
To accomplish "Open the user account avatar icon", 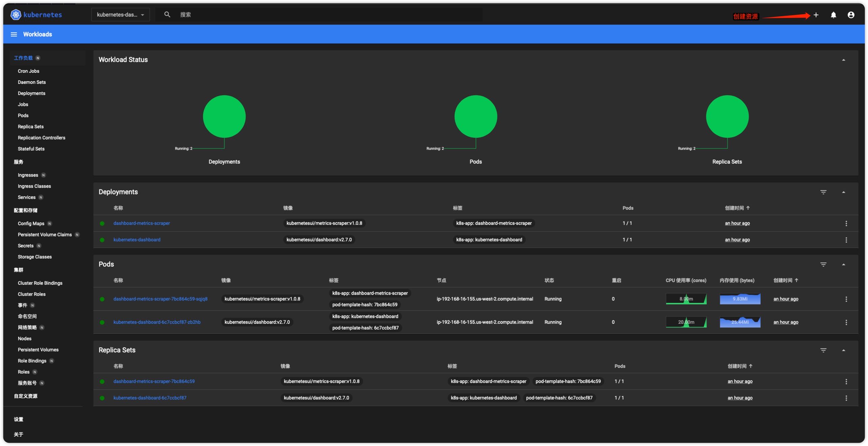I will point(851,15).
